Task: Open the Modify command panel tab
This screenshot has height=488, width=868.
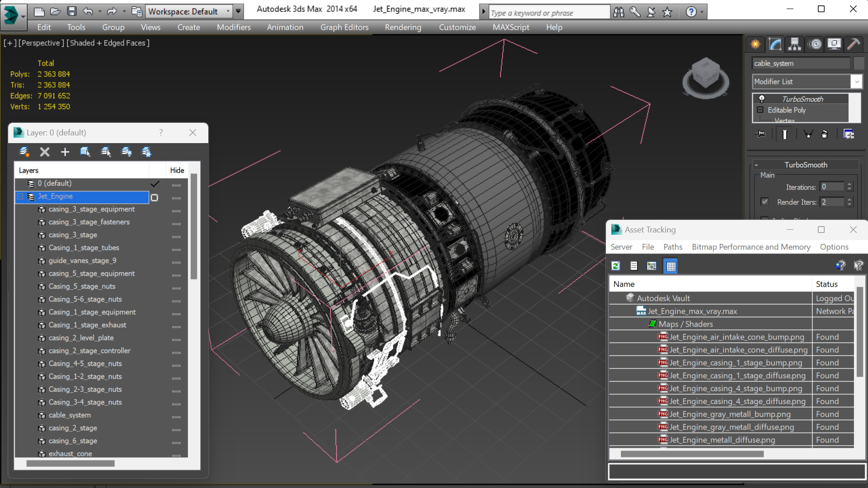Action: pos(775,44)
